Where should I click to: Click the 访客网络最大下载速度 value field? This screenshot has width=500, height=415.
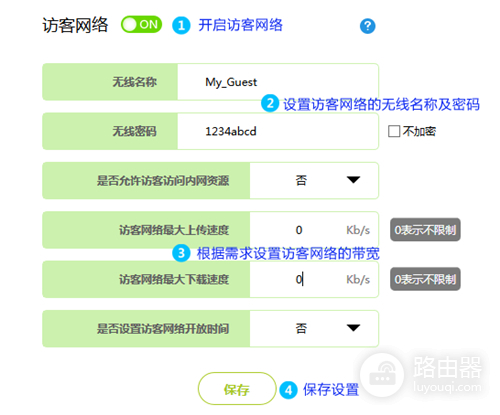314,279
